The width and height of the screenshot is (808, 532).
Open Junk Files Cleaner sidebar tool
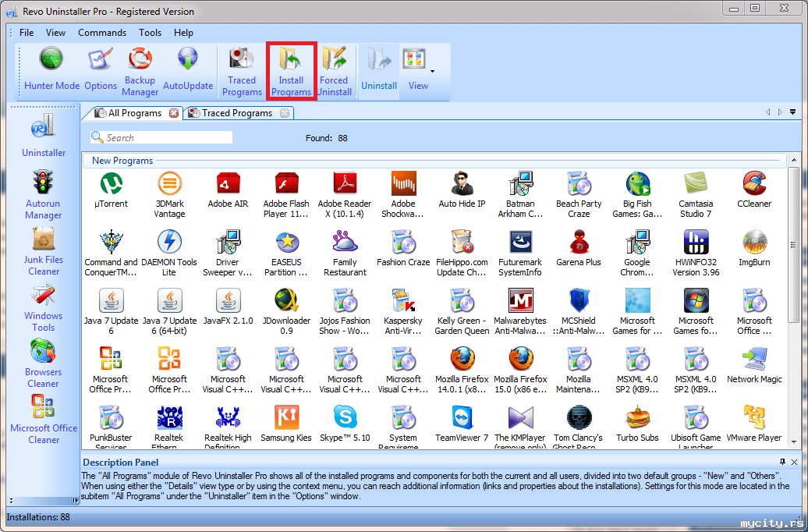point(44,251)
